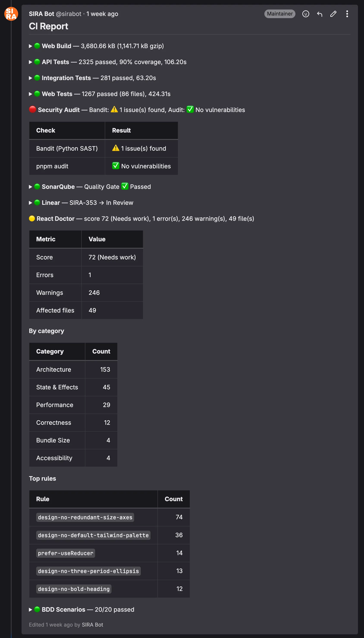Click the State & Effects category row
Image resolution: width=364 pixels, height=638 pixels.
click(x=73, y=388)
